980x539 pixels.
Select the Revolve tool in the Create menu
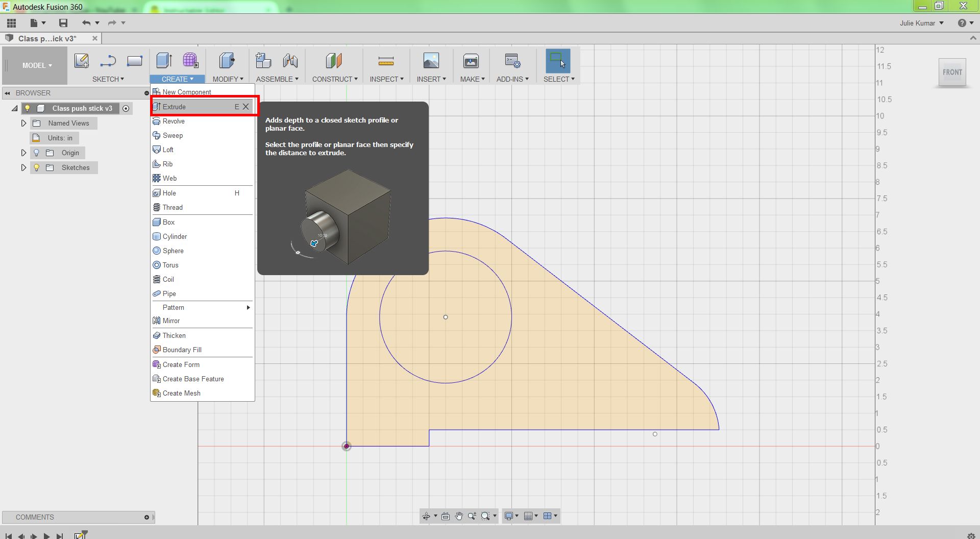coord(174,121)
